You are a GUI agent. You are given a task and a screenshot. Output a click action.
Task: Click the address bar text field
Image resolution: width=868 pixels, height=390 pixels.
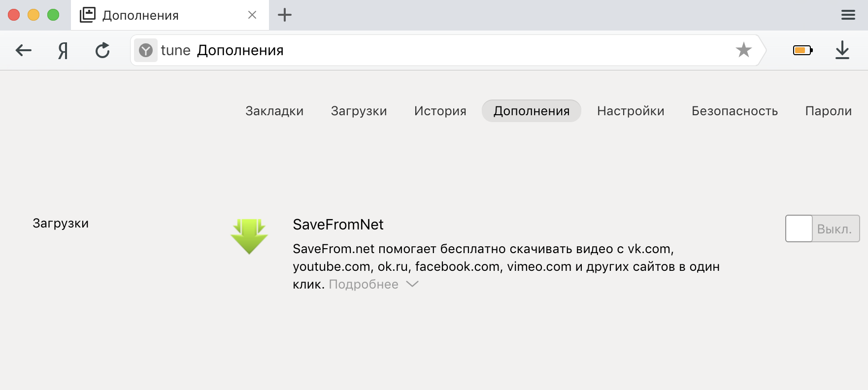pos(443,50)
